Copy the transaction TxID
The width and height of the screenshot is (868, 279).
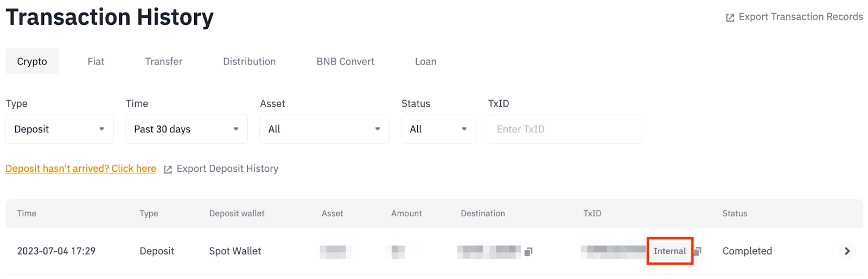[698, 251]
